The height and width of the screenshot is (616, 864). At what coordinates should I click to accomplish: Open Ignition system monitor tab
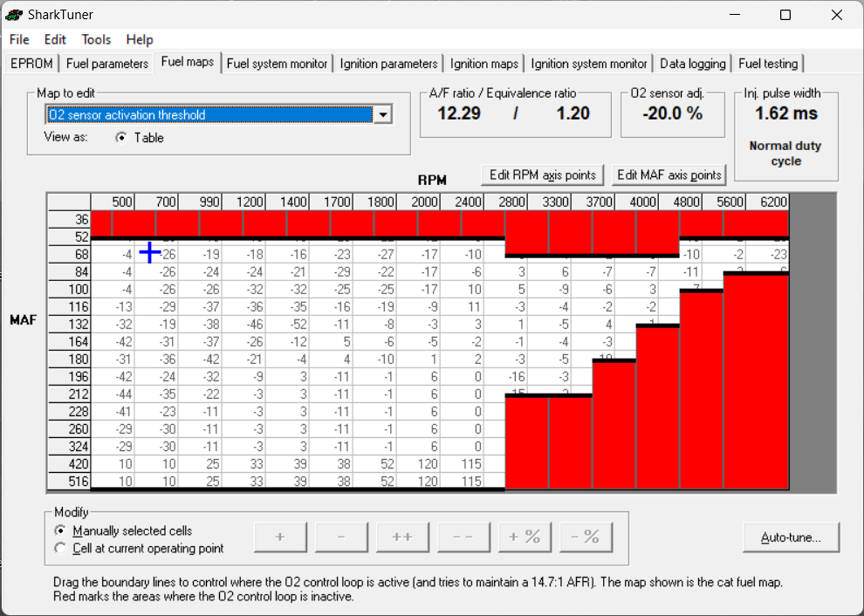(x=588, y=64)
